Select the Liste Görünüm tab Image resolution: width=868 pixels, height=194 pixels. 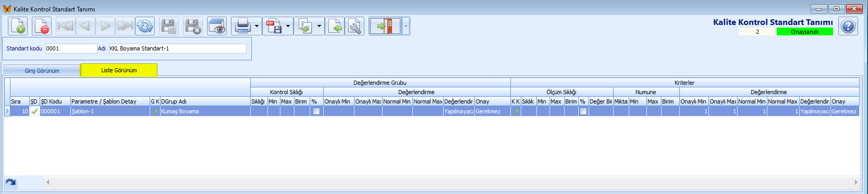119,70
